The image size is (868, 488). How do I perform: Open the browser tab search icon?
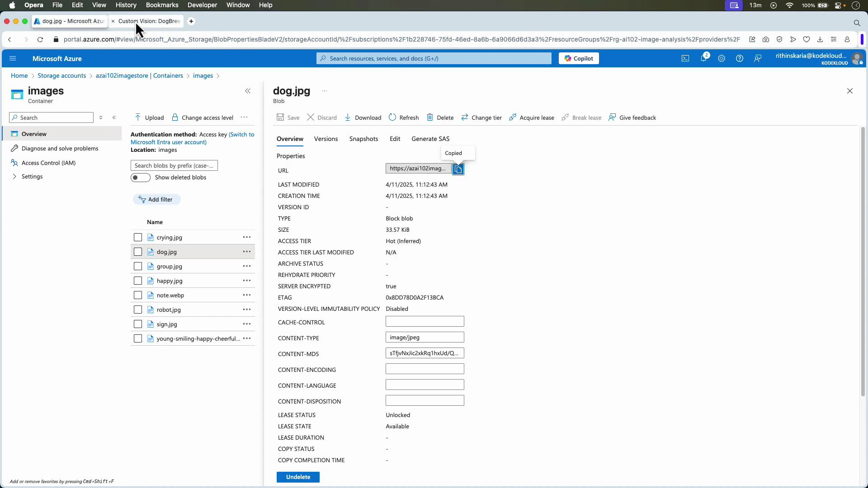(857, 23)
